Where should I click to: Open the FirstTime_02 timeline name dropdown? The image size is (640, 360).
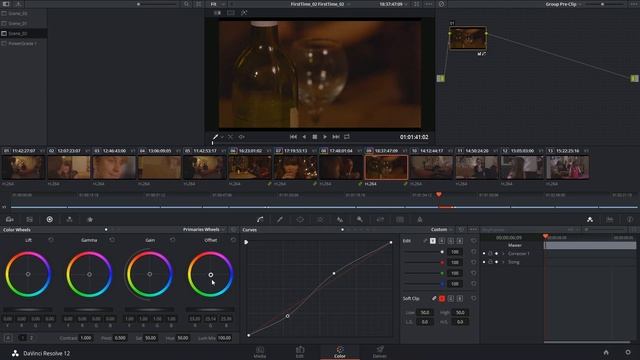pyautogui.click(x=320, y=4)
